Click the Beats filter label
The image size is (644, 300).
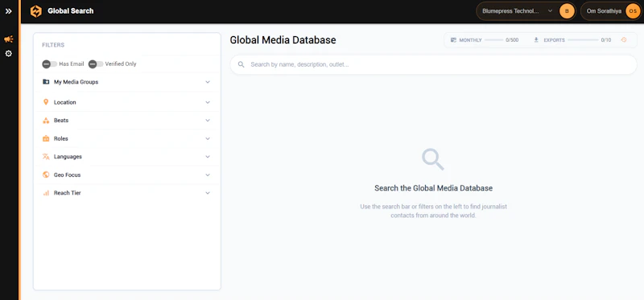(x=61, y=121)
